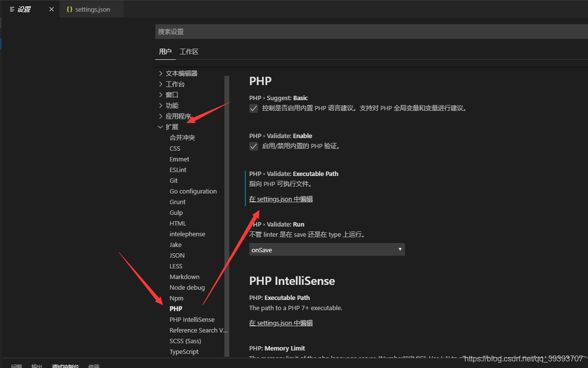588x368 pixels.
Task: Open the 调试控制台 panel tab
Action: coord(65,366)
